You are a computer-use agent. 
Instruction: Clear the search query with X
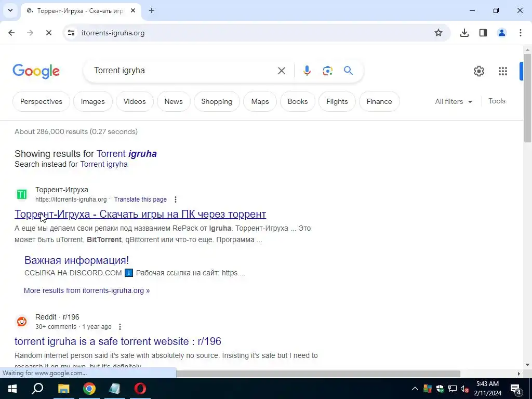coord(282,71)
